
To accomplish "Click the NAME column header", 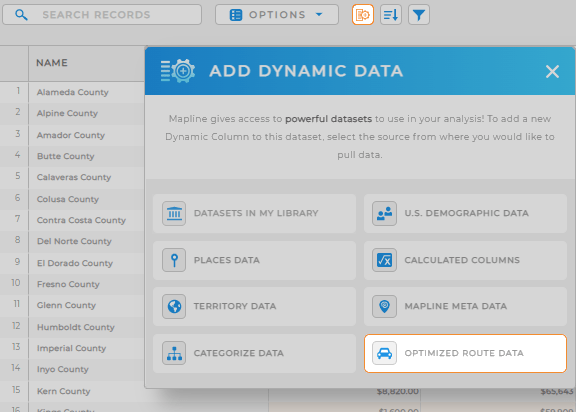I will [x=86, y=63].
